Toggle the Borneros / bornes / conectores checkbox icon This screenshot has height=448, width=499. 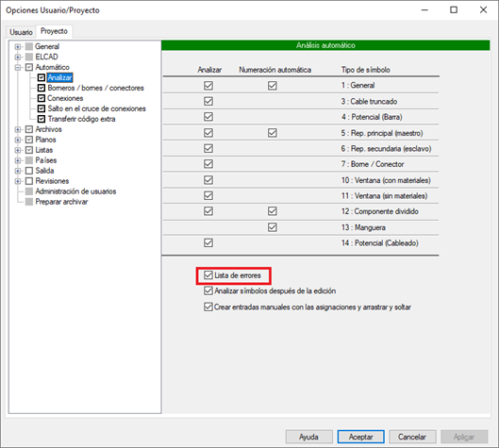(x=42, y=88)
